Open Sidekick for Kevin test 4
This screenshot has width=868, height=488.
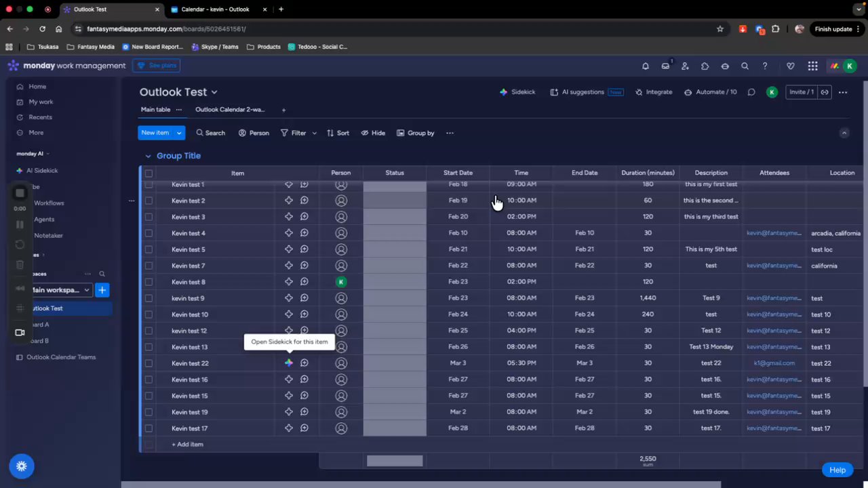coord(289,233)
